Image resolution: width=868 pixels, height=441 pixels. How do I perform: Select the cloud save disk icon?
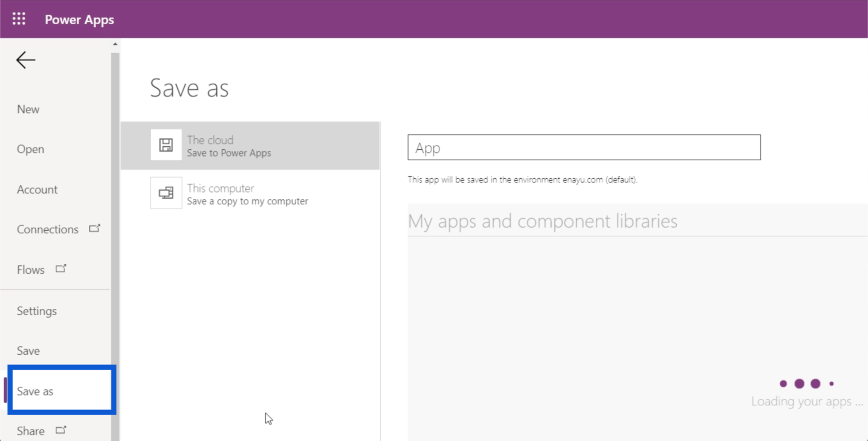click(166, 145)
